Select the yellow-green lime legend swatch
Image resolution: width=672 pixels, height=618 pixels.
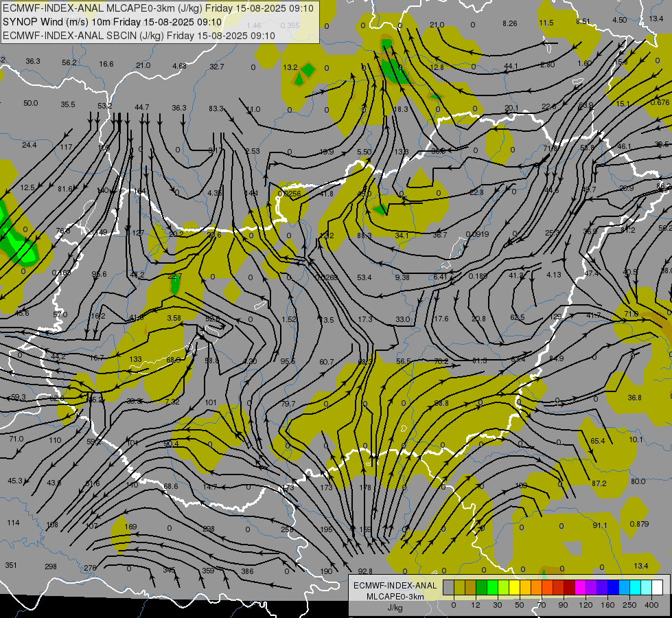pyautogui.click(x=504, y=588)
